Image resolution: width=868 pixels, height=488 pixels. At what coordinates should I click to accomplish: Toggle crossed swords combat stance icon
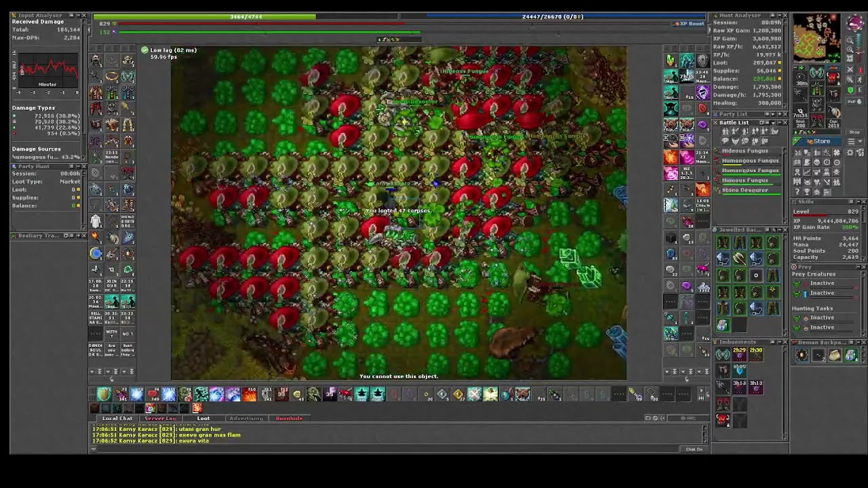(850, 70)
